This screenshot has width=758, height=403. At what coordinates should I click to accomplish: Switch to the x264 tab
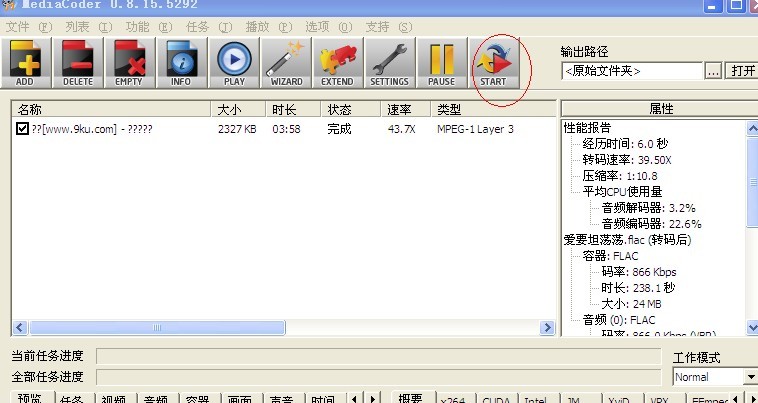click(x=453, y=399)
